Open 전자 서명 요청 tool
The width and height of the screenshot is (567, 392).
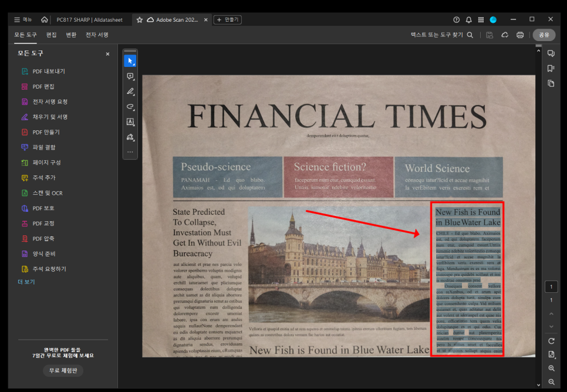pos(45,102)
